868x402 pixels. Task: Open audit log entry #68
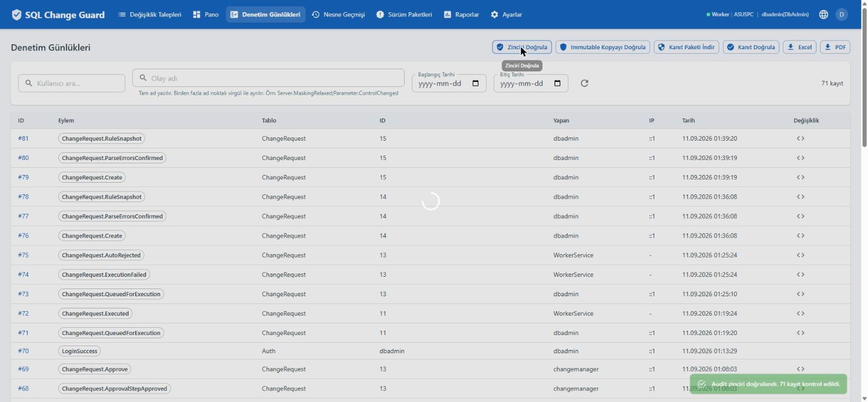23,389
